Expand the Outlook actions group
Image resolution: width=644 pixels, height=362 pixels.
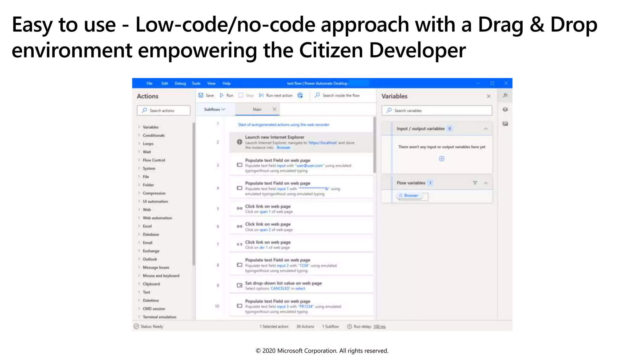(x=139, y=259)
